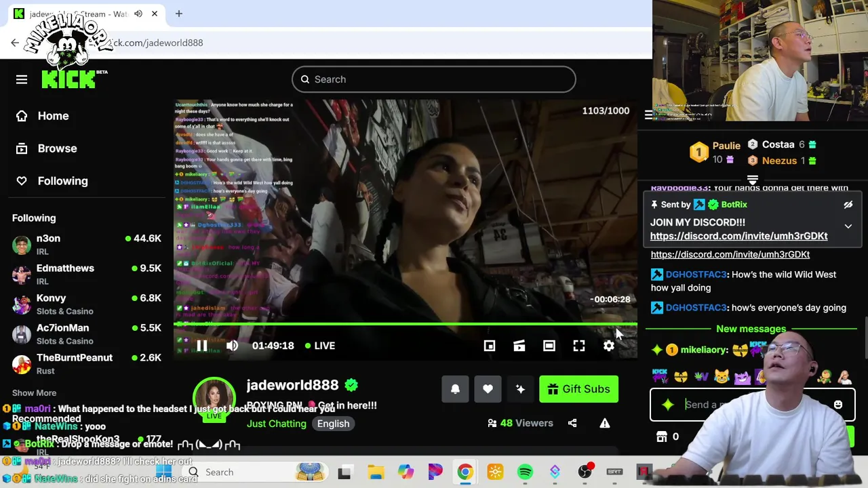Go to Home in sidebar

[42, 116]
